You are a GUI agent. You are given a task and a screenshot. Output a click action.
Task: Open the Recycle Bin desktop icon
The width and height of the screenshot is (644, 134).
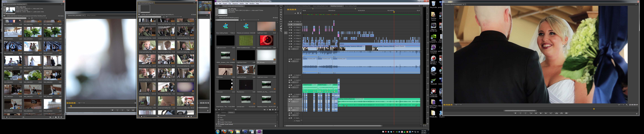[433, 4]
